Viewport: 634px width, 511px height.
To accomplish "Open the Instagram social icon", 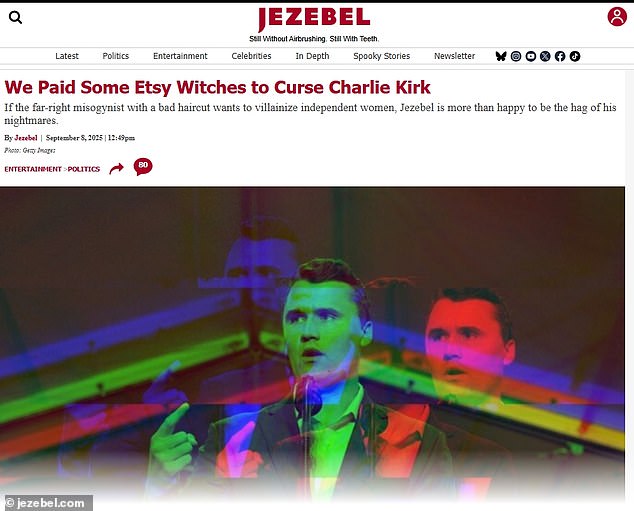I will pos(516,56).
